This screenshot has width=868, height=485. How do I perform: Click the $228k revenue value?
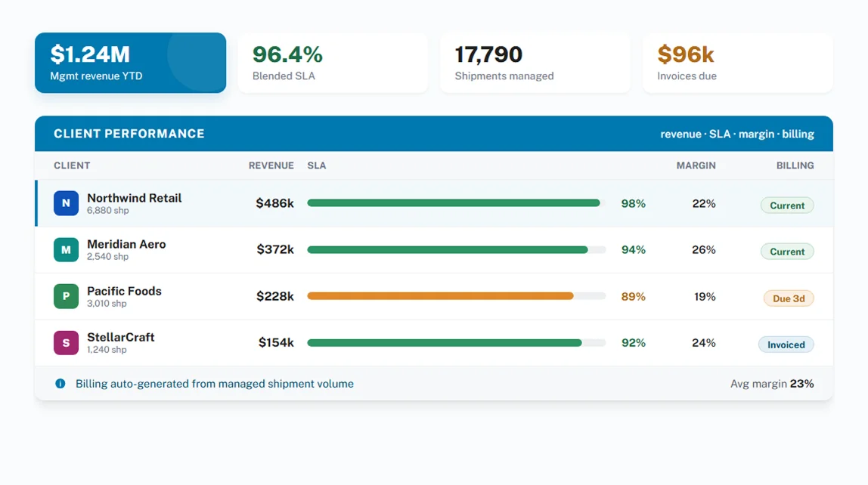pyautogui.click(x=275, y=296)
